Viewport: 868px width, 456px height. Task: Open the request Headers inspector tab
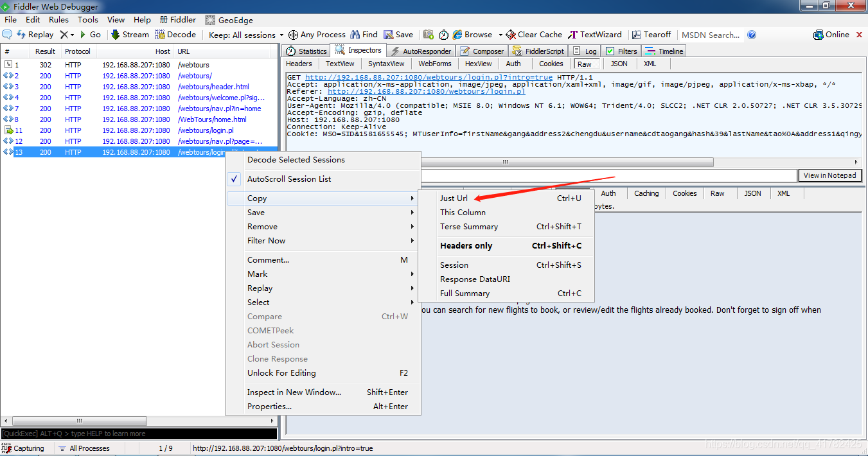(299, 64)
